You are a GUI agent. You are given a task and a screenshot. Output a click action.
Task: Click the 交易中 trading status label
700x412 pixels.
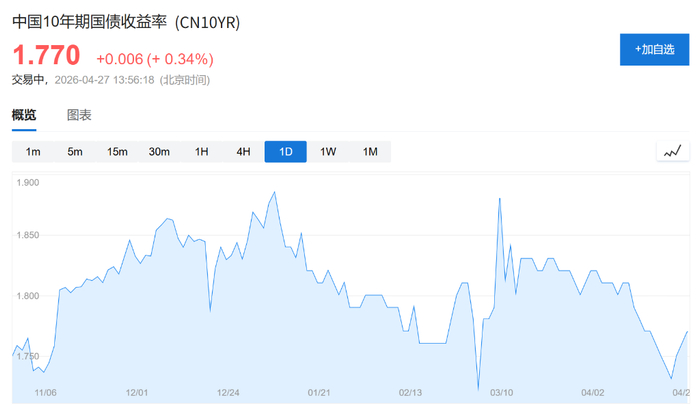coord(28,80)
